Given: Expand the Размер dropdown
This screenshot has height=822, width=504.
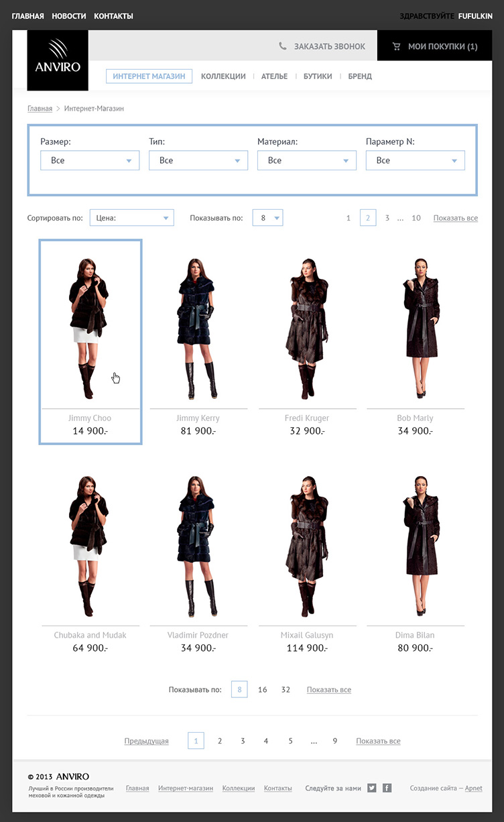Looking at the screenshot, I should [x=90, y=160].
